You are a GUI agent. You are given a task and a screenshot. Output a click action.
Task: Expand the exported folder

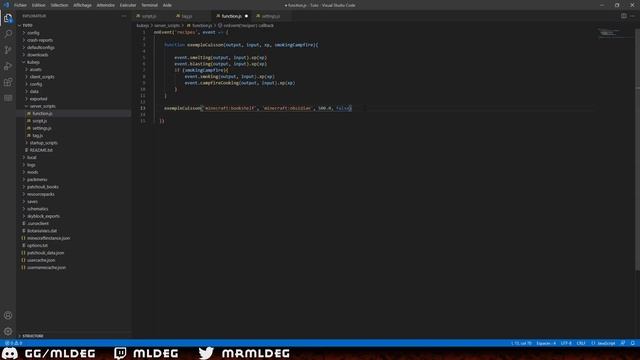38,99
